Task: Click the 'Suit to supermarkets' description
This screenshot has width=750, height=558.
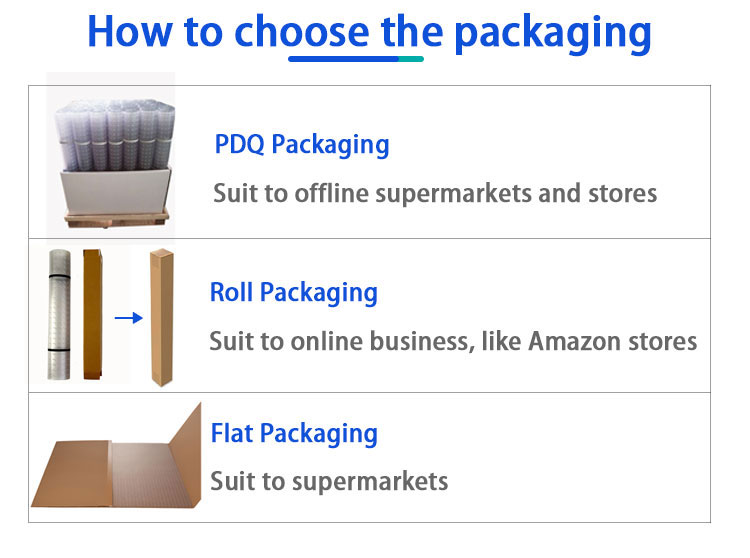Action: click(329, 481)
